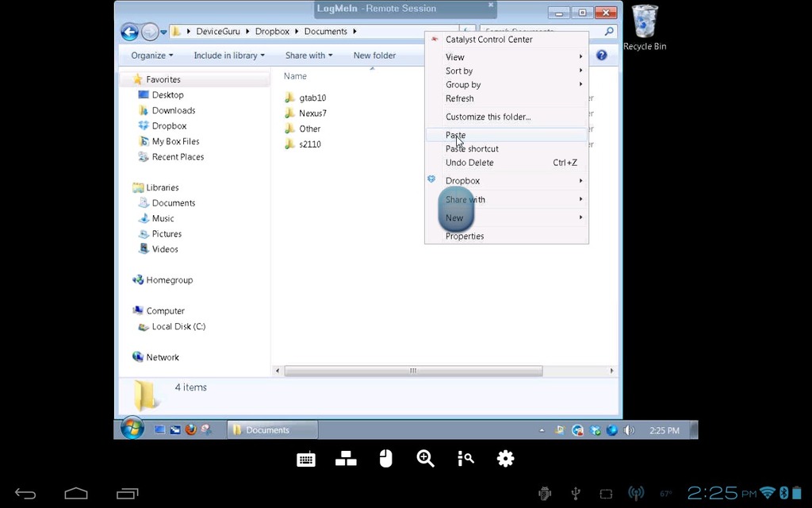
Task: Expand the arrow after Documents in address bar
Action: coord(354,31)
